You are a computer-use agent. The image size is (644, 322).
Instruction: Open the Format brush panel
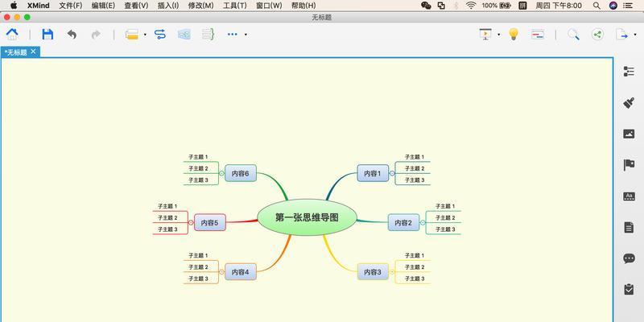(629, 103)
